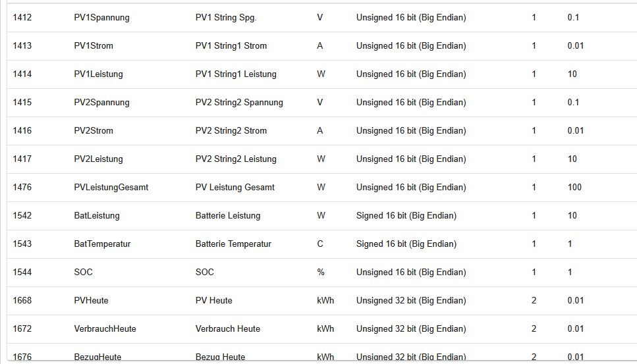637x364 pixels.
Task: Select register address 1544
Action: pos(22,273)
